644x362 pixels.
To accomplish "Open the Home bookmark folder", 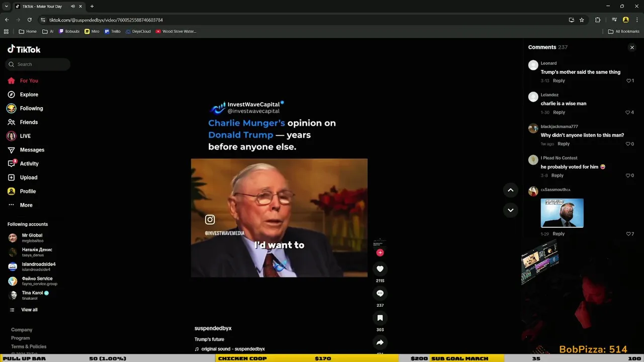I will pyautogui.click(x=28, y=31).
